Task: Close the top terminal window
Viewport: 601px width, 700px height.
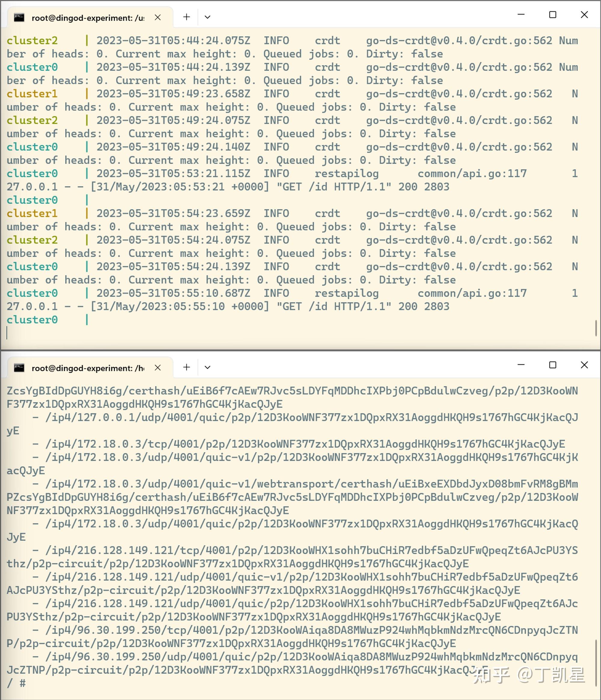Action: (x=584, y=14)
